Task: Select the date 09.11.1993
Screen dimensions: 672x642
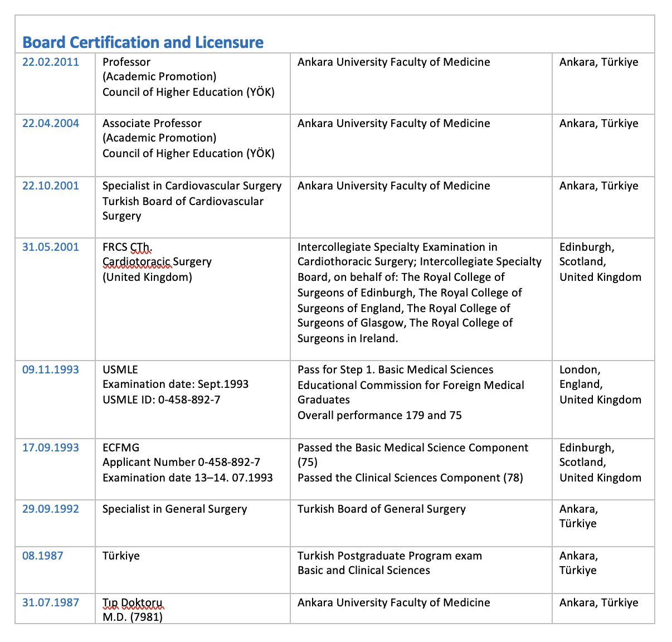Action: point(51,369)
